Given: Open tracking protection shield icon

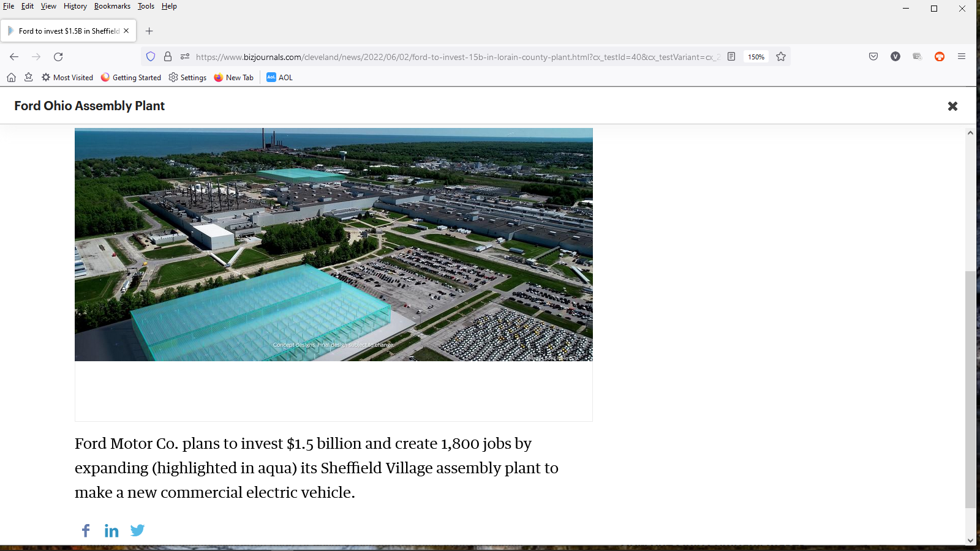Looking at the screenshot, I should click(151, 57).
